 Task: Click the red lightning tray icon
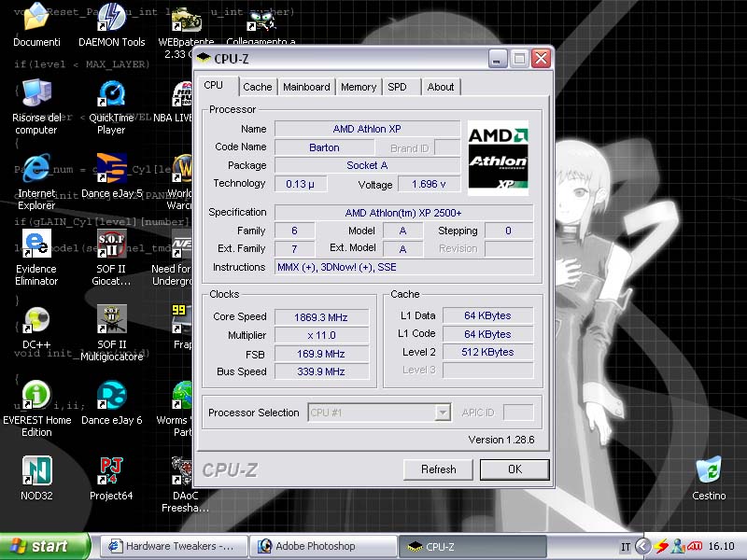(661, 546)
